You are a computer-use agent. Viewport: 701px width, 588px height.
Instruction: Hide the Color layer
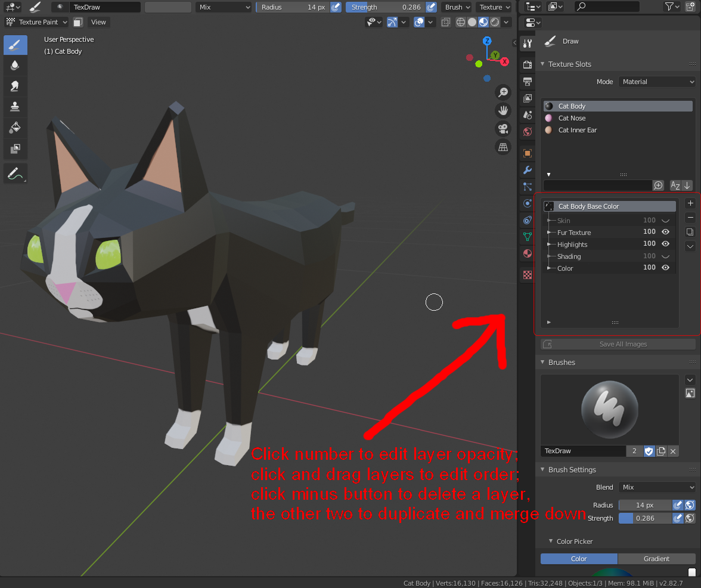coord(665,267)
